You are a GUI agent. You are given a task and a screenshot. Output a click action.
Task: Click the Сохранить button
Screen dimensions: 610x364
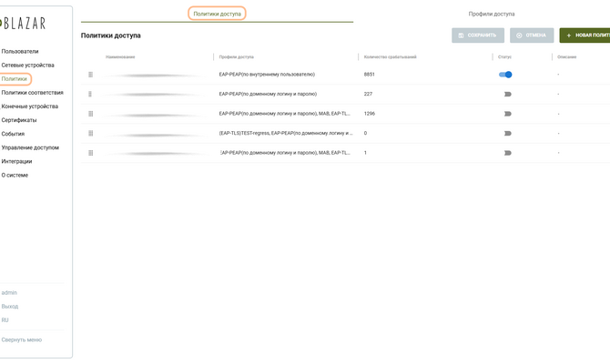478,35
